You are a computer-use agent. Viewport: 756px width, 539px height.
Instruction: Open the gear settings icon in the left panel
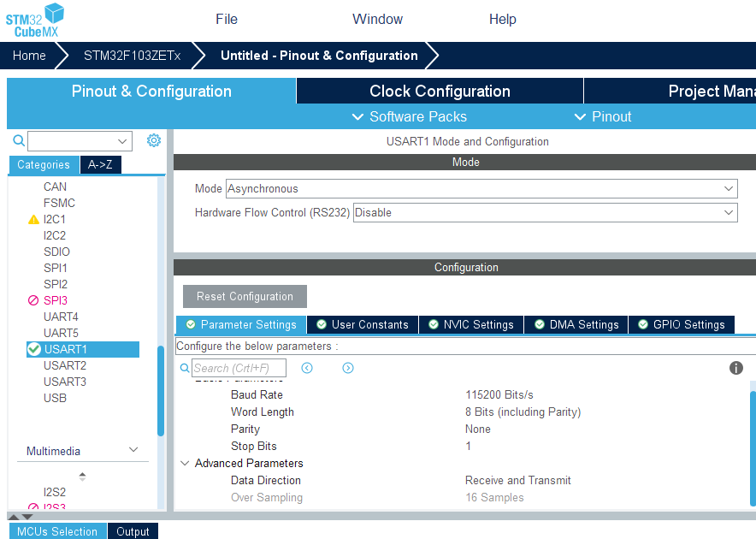point(154,140)
